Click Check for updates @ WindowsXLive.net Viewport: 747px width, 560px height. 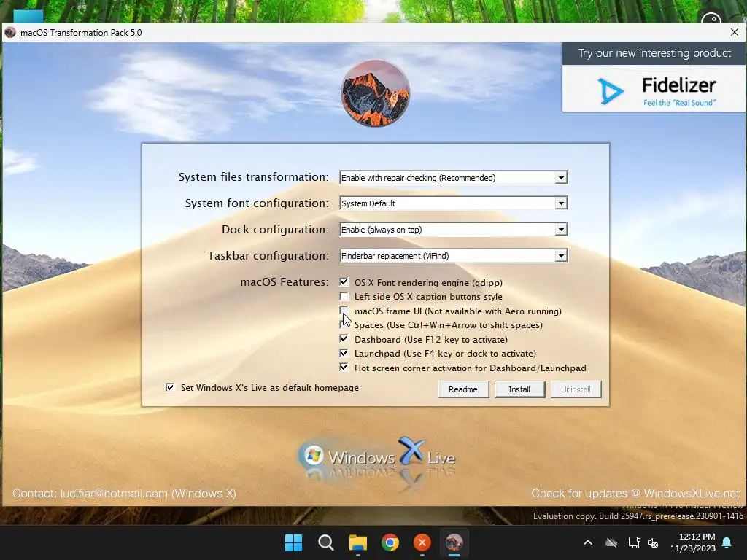click(635, 494)
